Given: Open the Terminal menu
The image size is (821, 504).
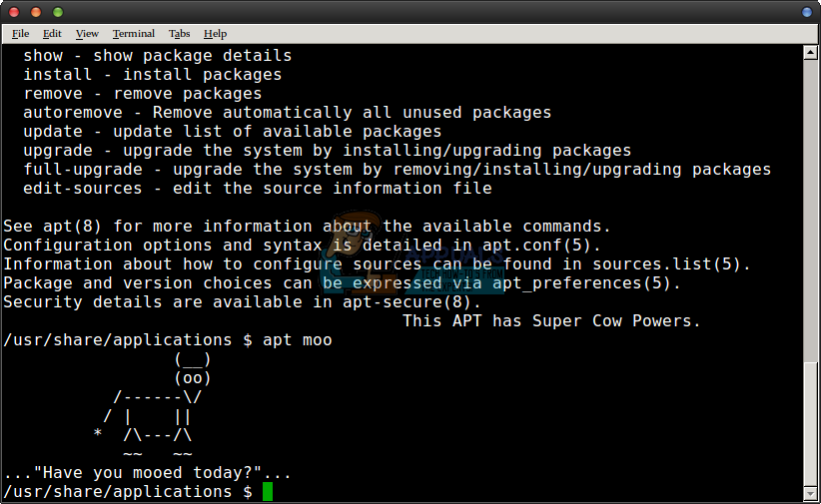Looking at the screenshot, I should click(x=134, y=34).
